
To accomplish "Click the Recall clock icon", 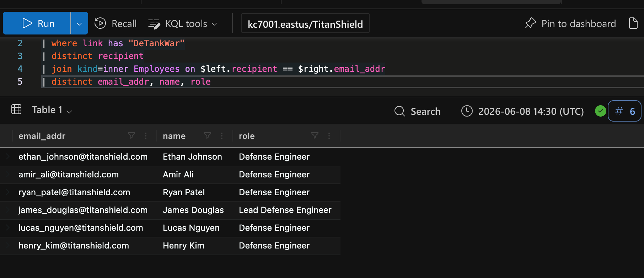I will point(100,23).
